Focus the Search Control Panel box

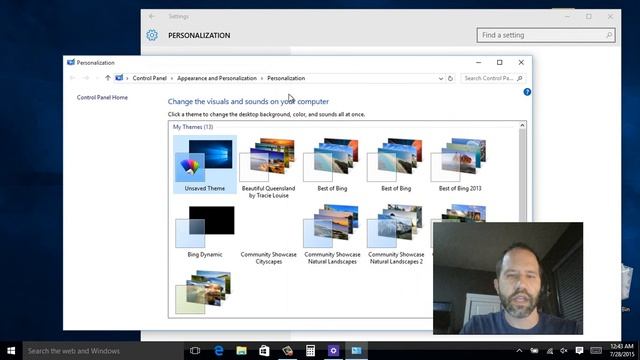pyautogui.click(x=493, y=78)
